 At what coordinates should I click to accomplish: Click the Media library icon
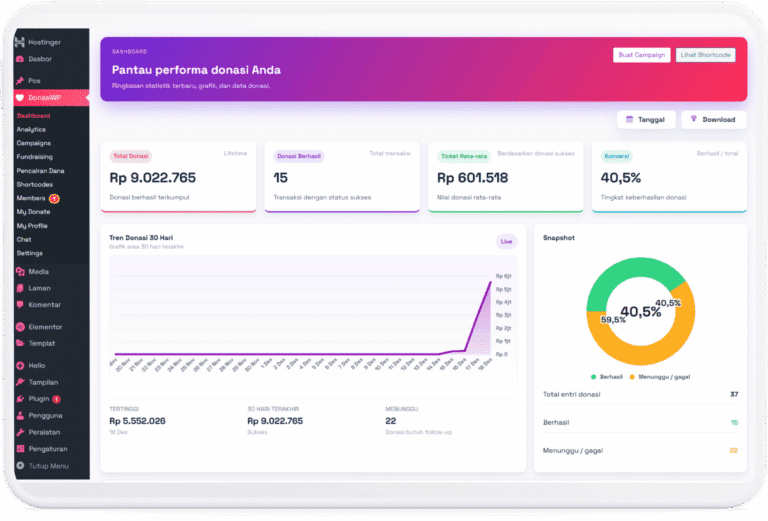coord(20,272)
